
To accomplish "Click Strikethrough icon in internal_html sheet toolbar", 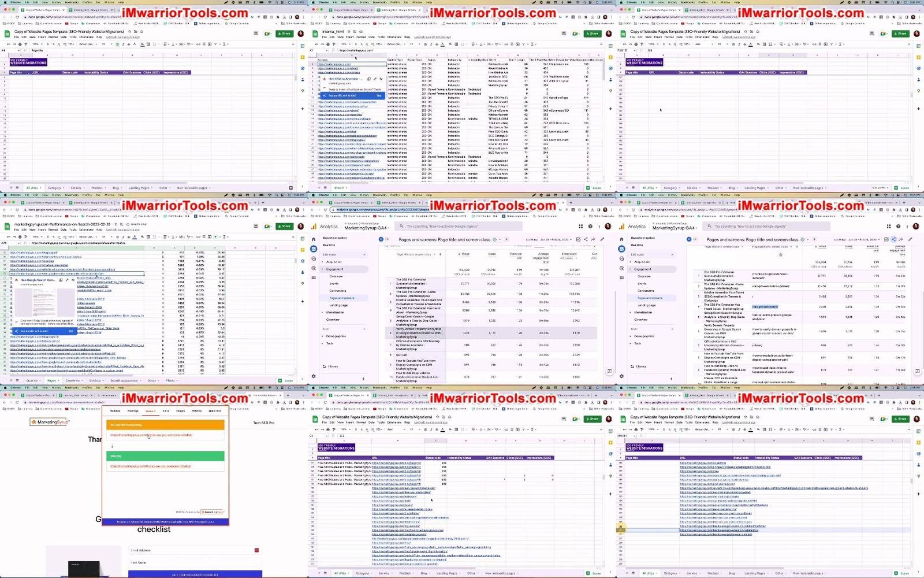I will click(437, 44).
